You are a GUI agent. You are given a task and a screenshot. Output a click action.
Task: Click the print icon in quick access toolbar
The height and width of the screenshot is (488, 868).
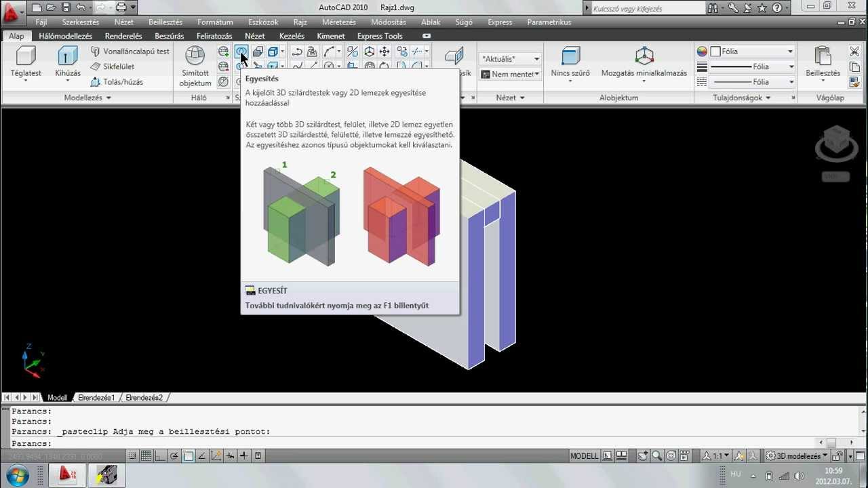pos(121,7)
